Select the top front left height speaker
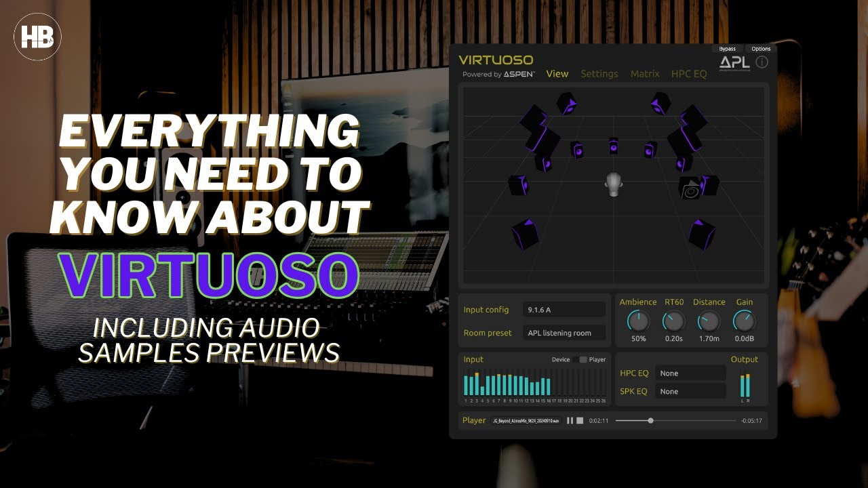Screen dimensions: 868x488 coord(567,104)
